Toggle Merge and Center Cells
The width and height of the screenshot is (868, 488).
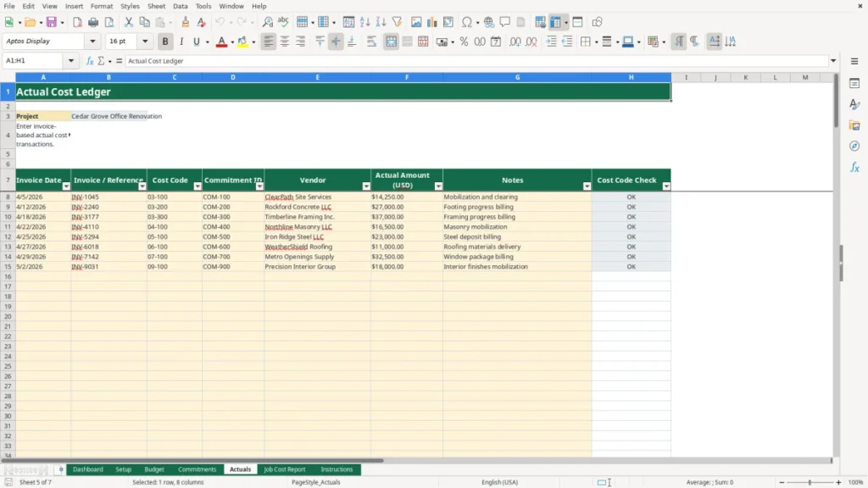(391, 42)
